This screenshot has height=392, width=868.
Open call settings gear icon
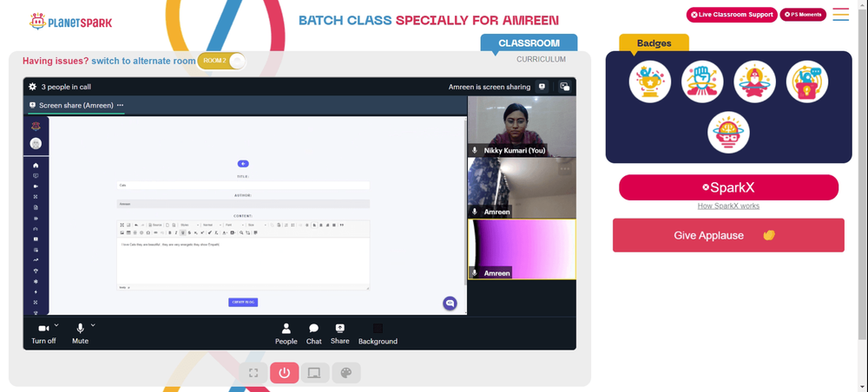pos(33,87)
